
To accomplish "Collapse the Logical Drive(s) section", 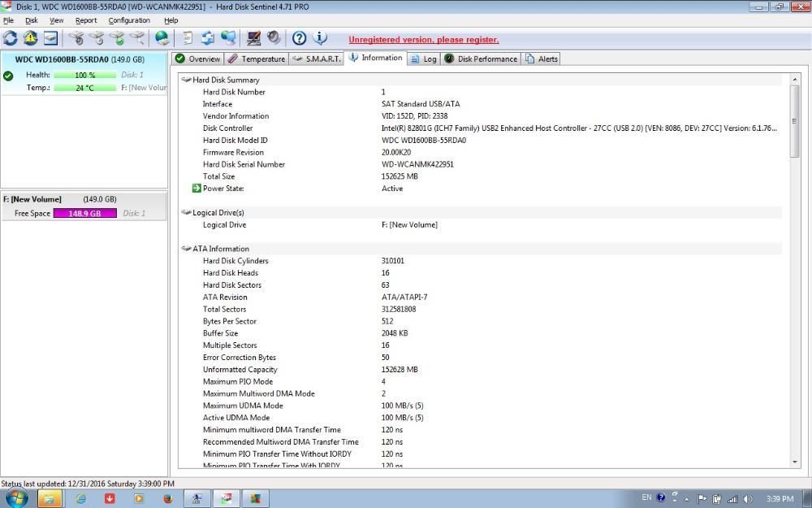I will coord(187,212).
